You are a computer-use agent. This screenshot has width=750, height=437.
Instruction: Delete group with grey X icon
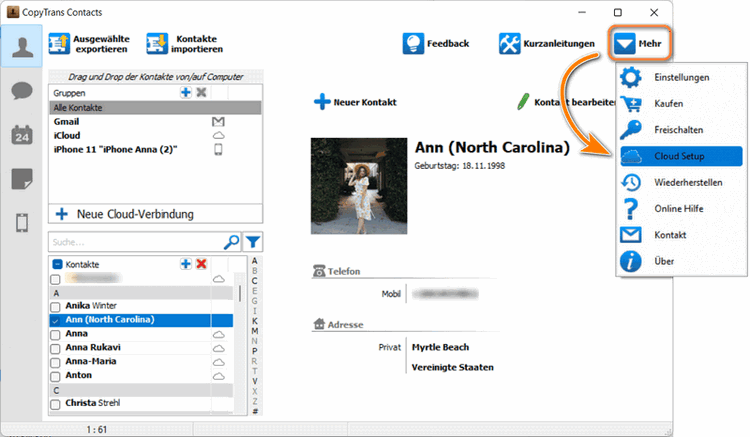[x=201, y=92]
